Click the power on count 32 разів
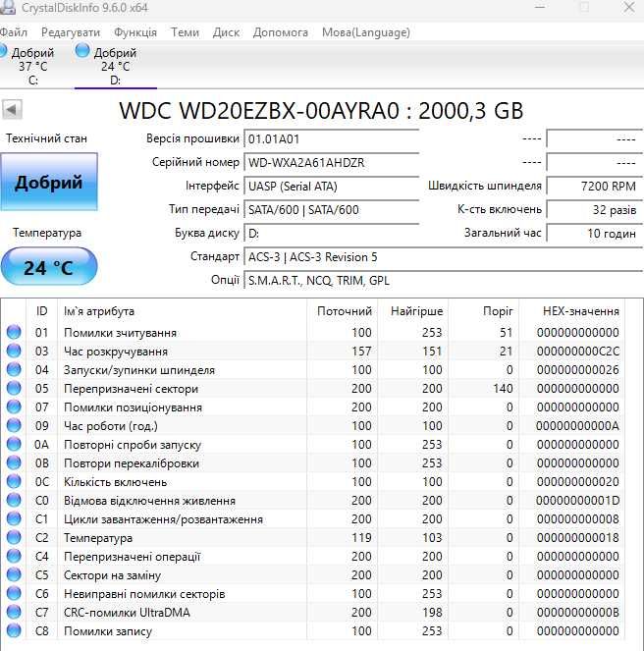This screenshot has width=644, height=651. tap(595, 210)
